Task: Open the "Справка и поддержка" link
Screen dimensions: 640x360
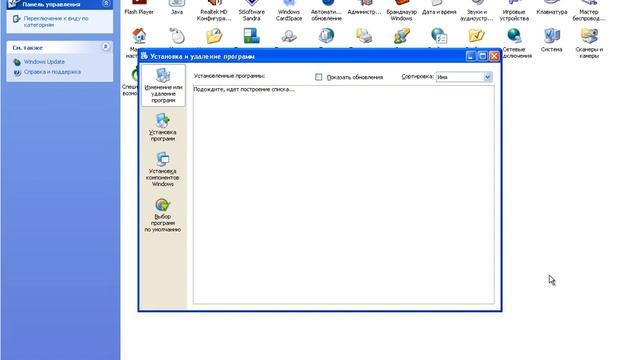Action: (x=52, y=72)
